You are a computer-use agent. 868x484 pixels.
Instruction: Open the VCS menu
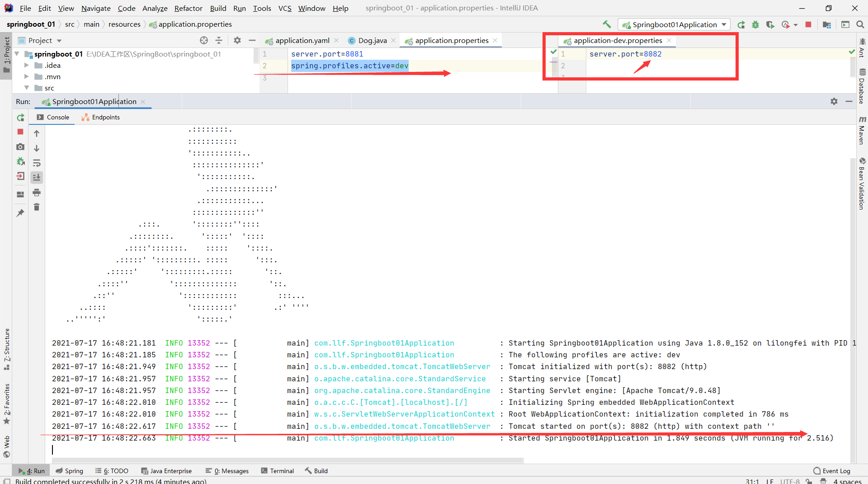(x=285, y=8)
